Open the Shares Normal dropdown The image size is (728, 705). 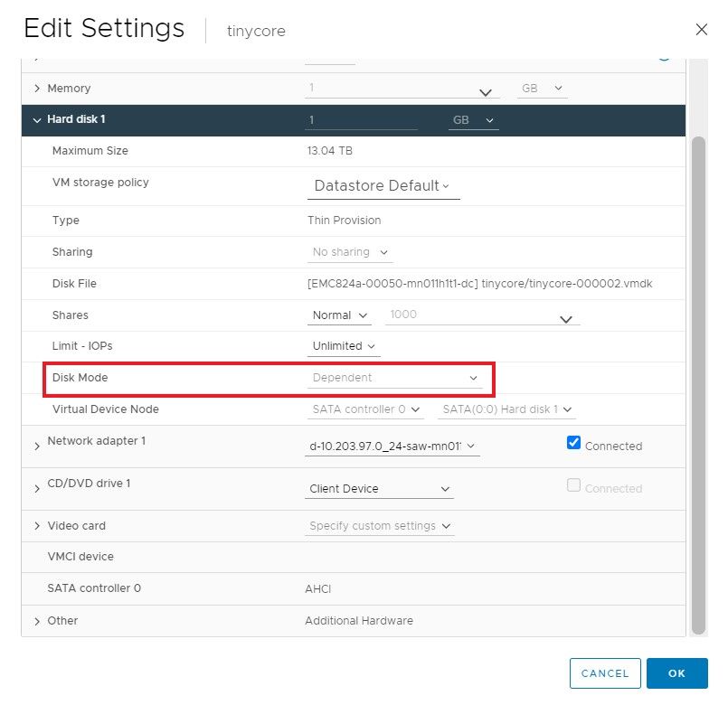pos(339,315)
